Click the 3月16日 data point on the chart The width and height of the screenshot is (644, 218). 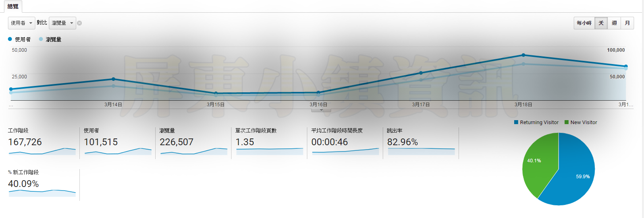318,93
